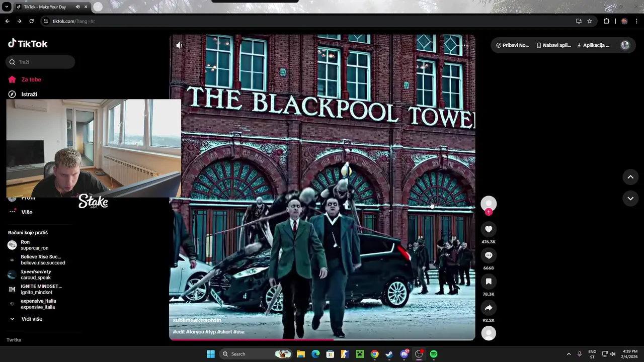Open followed account ignite_mindset
The width and height of the screenshot is (644, 362).
click(40, 289)
